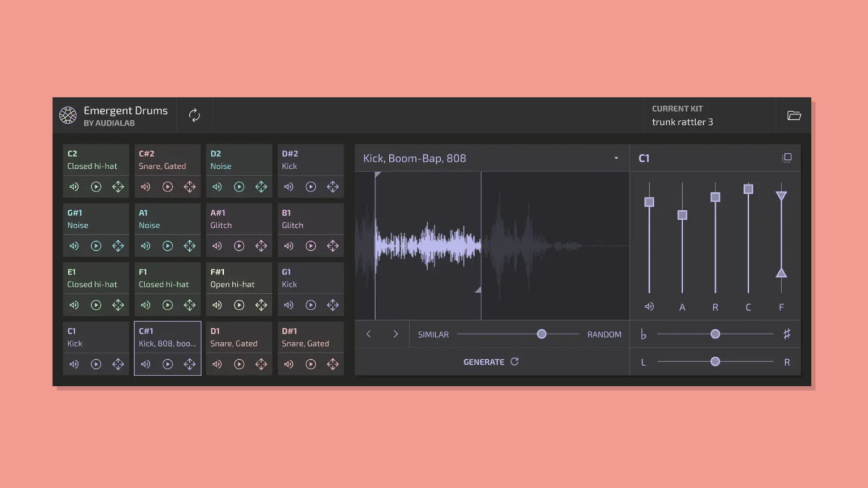Mute the C2 Closed hi-hat pad
This screenshot has width=868, height=488.
pos(74,187)
